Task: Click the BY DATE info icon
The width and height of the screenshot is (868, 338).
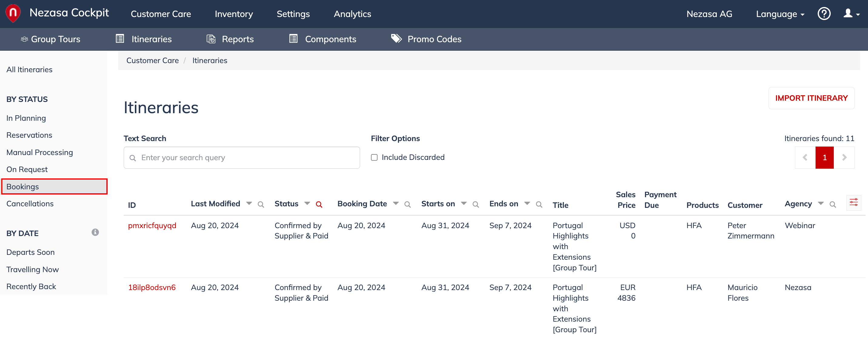Action: (95, 232)
